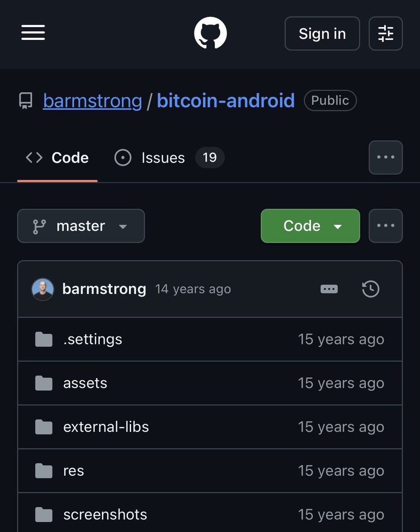Image resolution: width=420 pixels, height=532 pixels.
Task: Open the Issues tab circle icon
Action: pyautogui.click(x=123, y=158)
